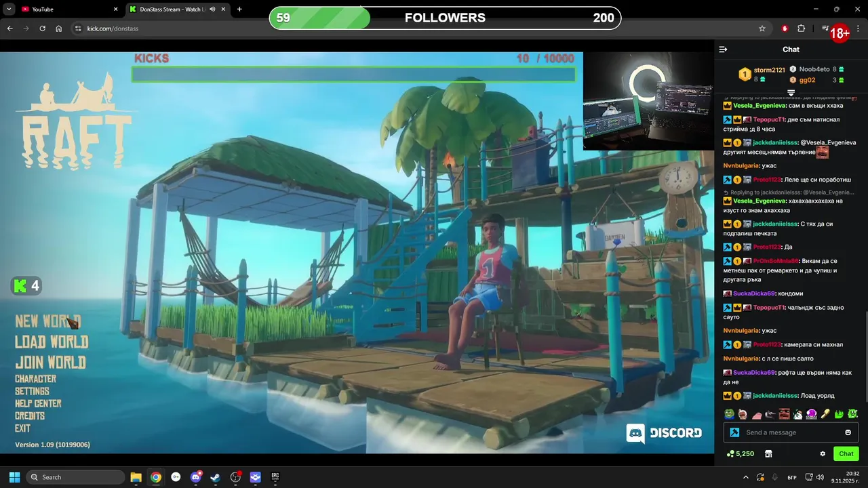The height and width of the screenshot is (488, 868).
Task: Click the Windows taskbar Search box
Action: click(75, 477)
